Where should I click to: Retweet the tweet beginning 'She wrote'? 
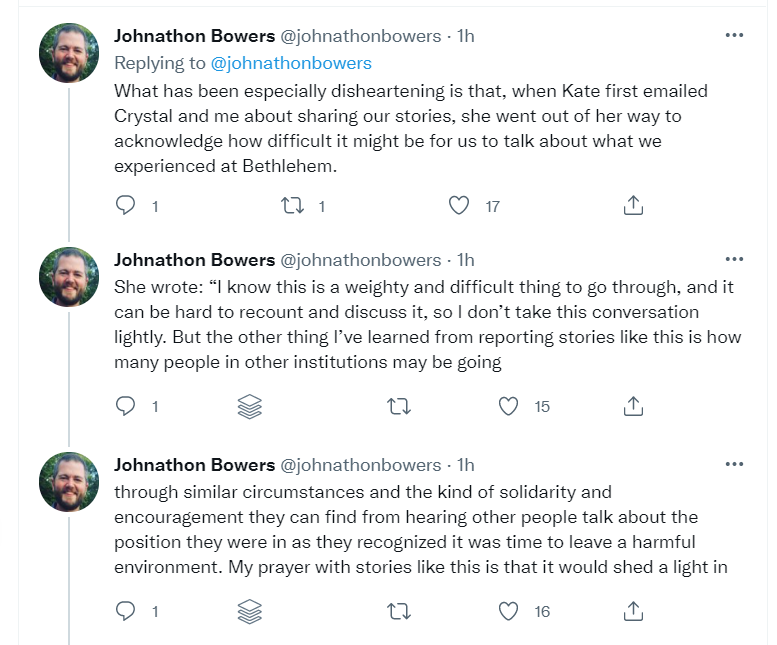396,407
